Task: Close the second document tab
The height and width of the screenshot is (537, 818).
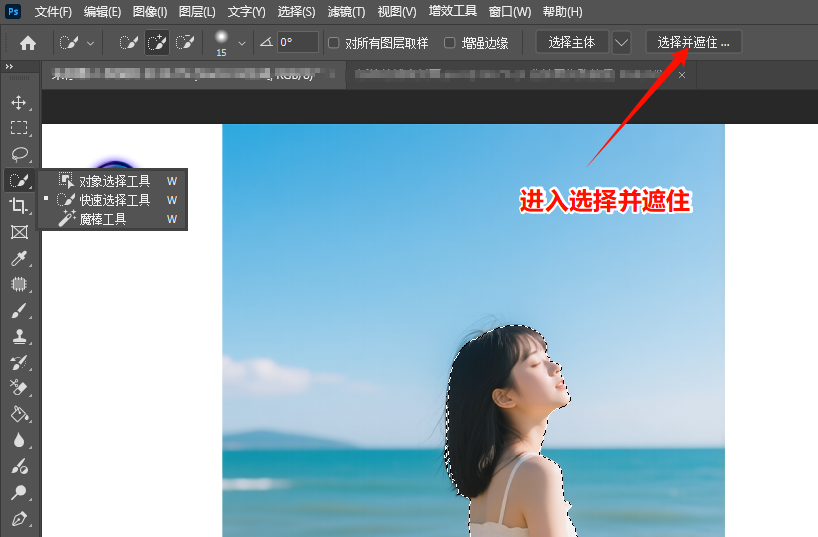Action: [682, 75]
